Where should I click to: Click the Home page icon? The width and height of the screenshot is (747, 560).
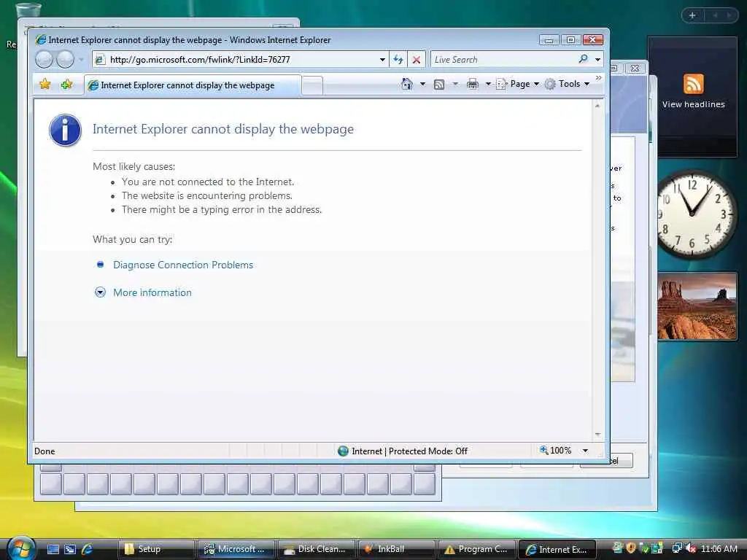407,84
